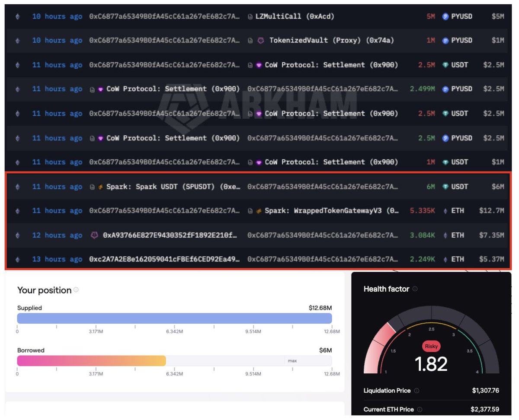Open the Spark USDT (SPUSDT) sender link

pyautogui.click(x=173, y=187)
